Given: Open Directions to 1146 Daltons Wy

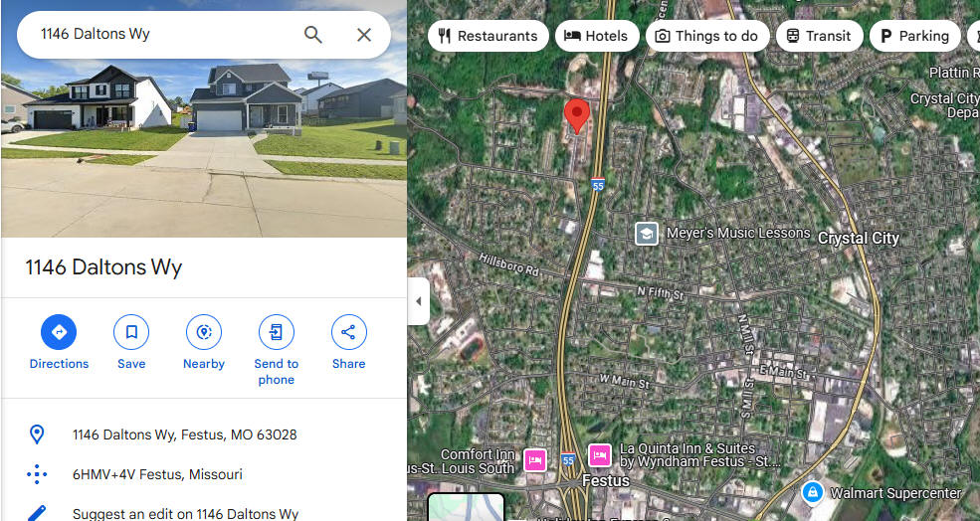Looking at the screenshot, I should pos(59,332).
